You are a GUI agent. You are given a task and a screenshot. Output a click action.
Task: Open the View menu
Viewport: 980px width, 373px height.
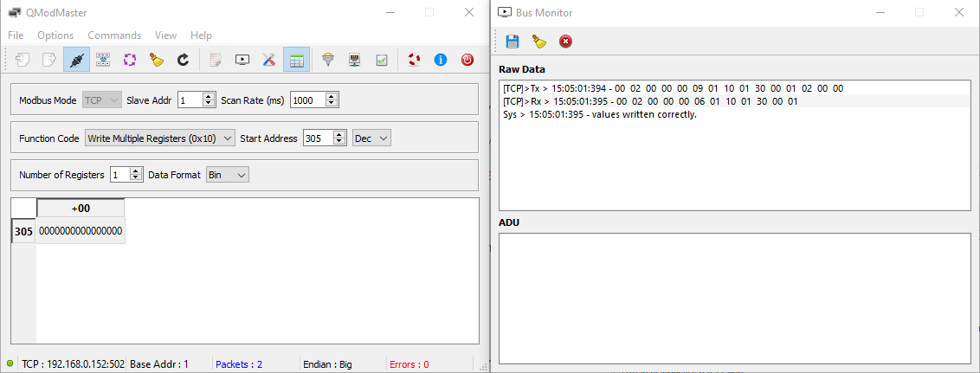(x=165, y=35)
